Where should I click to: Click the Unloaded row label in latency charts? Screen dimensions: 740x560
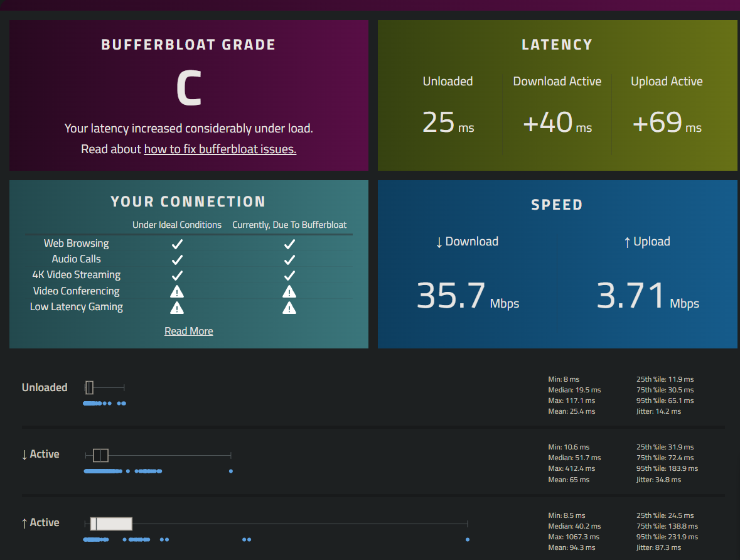[x=45, y=387]
